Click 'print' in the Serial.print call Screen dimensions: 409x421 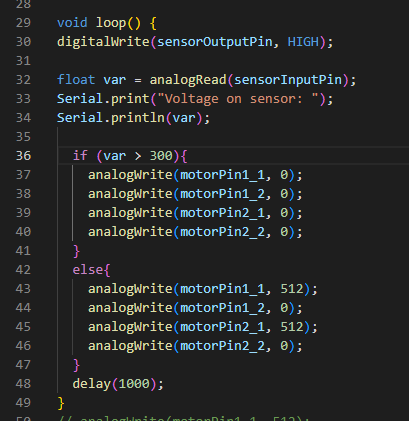130,99
